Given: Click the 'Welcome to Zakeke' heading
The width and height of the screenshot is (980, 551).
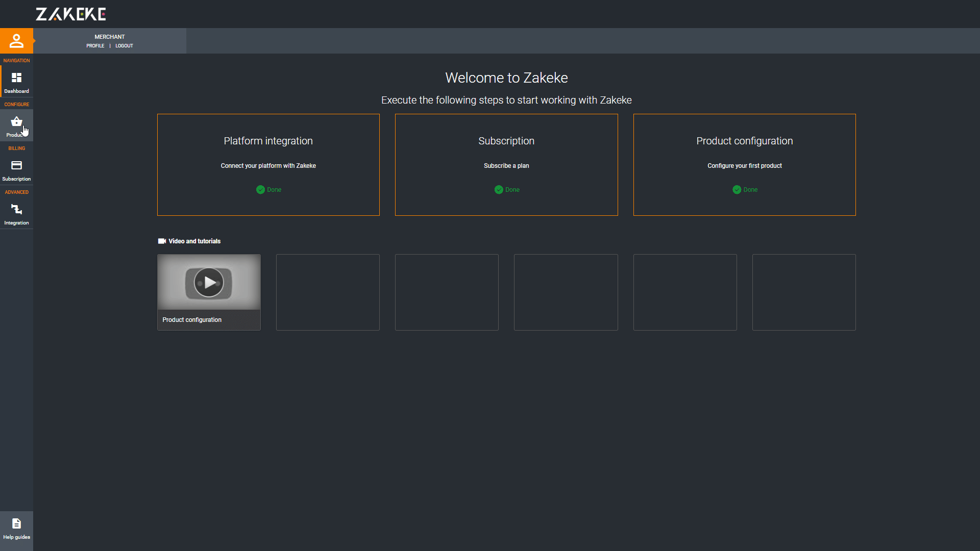Looking at the screenshot, I should 506,78.
